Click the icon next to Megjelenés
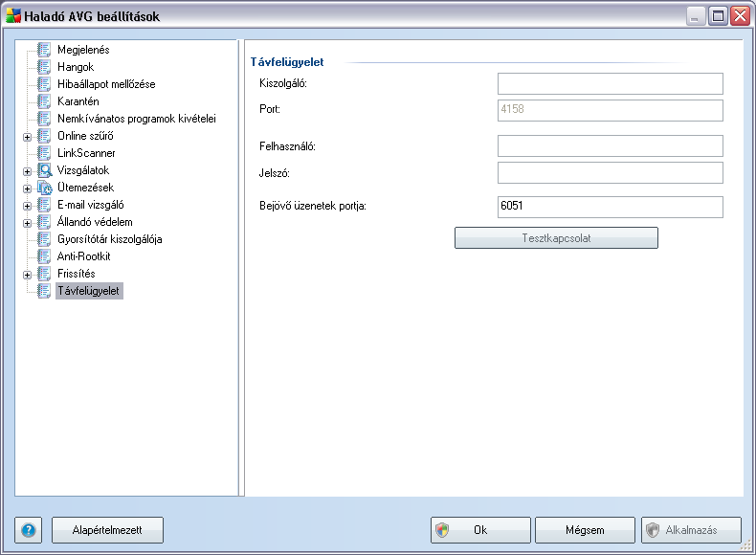Viewport: 756px width, 555px height. (x=44, y=50)
